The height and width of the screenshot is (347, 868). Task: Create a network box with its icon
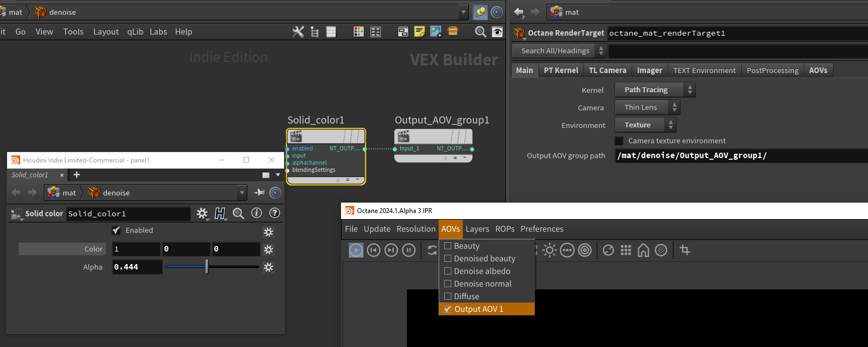(x=403, y=32)
